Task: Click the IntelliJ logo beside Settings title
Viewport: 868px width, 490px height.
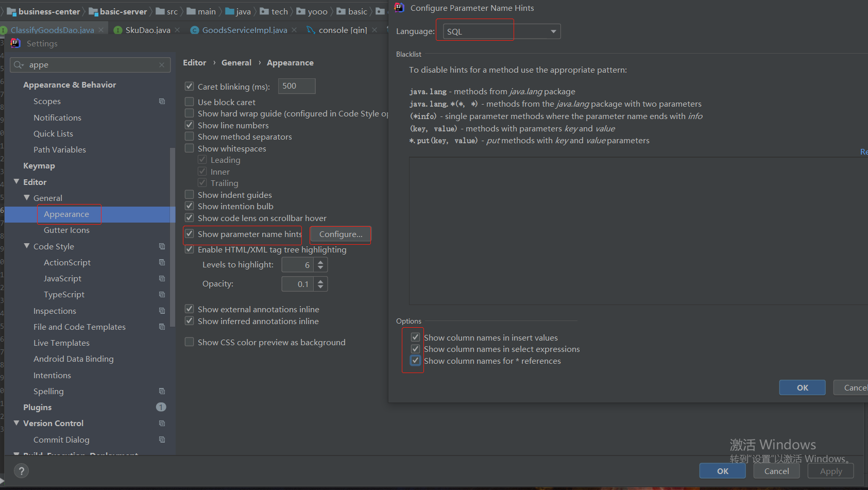Action: (15, 43)
